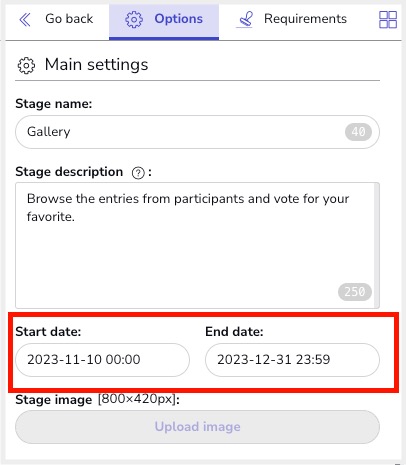Click the double-chevron Go back icon
Screen dimensions: 406x465
coord(25,19)
